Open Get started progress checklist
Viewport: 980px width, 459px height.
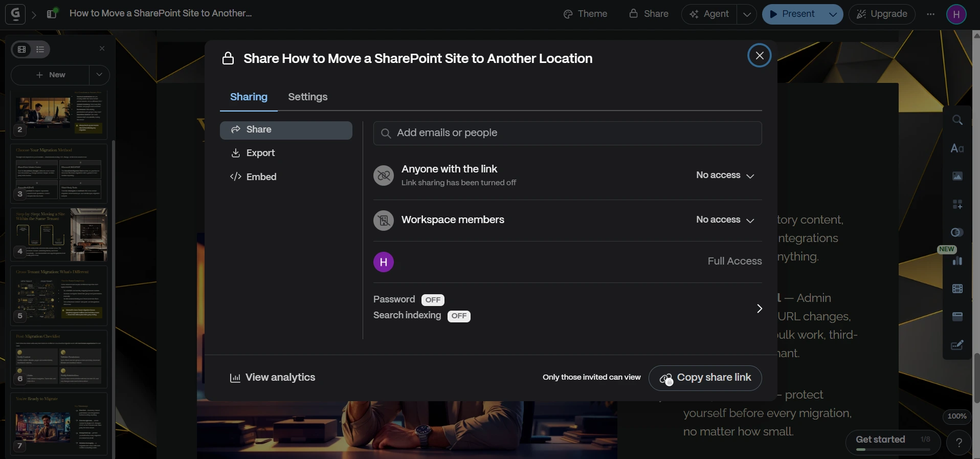(893, 442)
